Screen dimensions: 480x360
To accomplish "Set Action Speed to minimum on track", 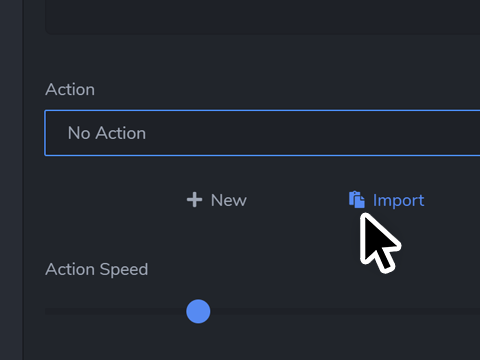I will click(47, 311).
